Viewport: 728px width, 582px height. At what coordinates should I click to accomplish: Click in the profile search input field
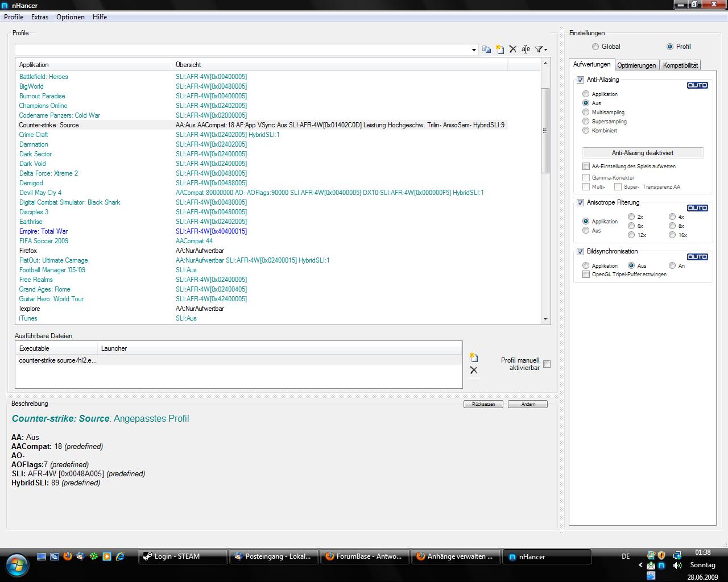[x=243, y=50]
